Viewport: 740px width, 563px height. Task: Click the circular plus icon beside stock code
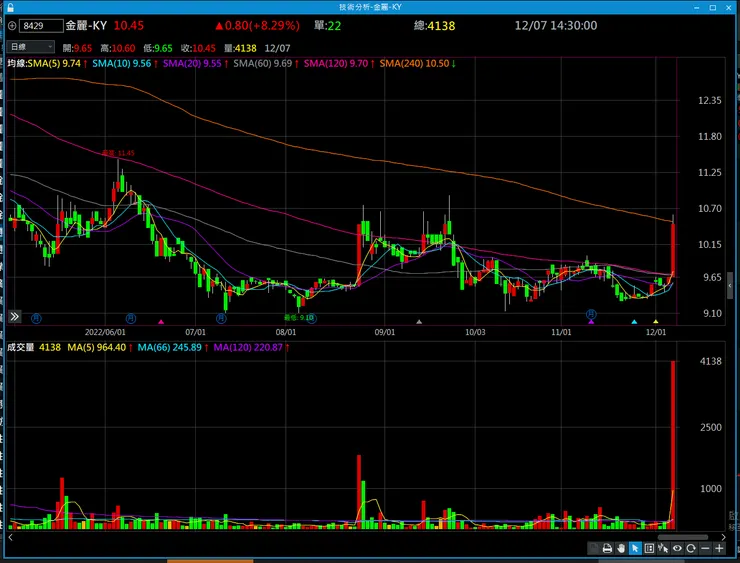pos(12,25)
